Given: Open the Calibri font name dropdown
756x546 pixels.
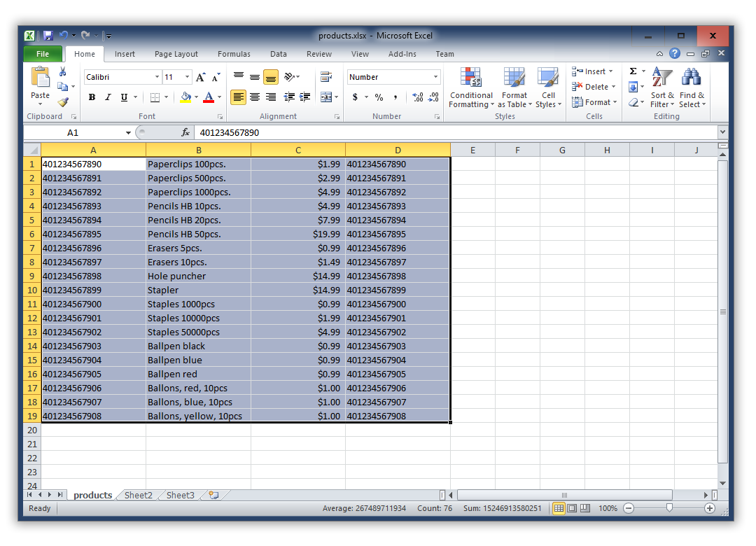Looking at the screenshot, I should (x=157, y=77).
